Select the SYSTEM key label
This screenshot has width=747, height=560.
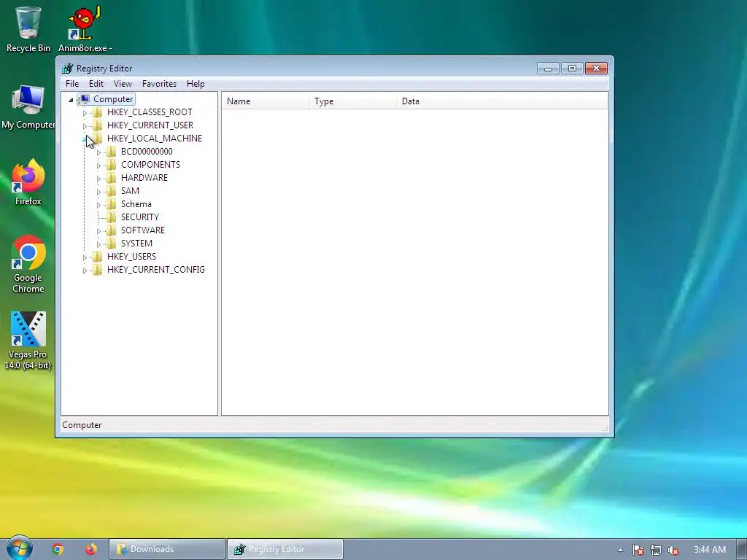click(136, 244)
